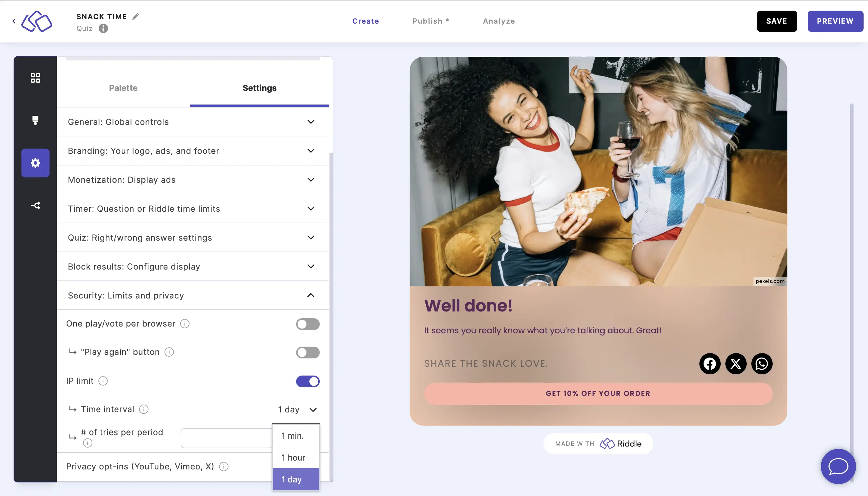This screenshot has width=868, height=496.
Task: Select 1 hour from time interval dropdown
Action: coord(293,457)
